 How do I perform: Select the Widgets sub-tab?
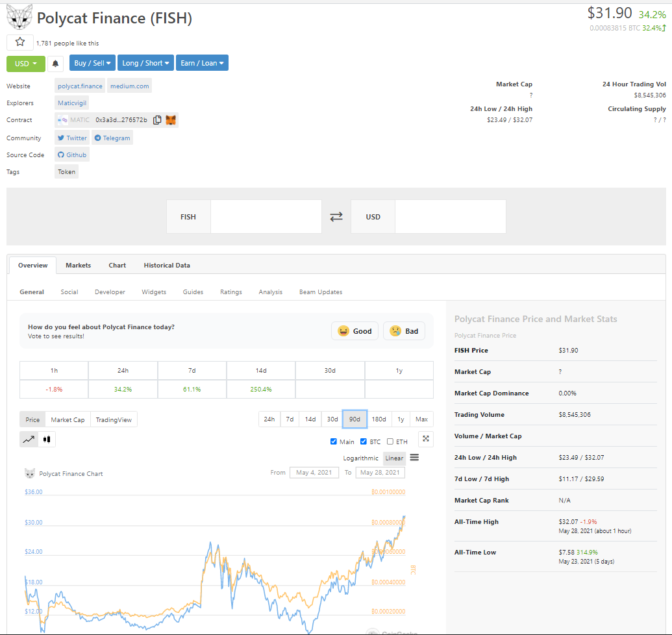coord(154,292)
